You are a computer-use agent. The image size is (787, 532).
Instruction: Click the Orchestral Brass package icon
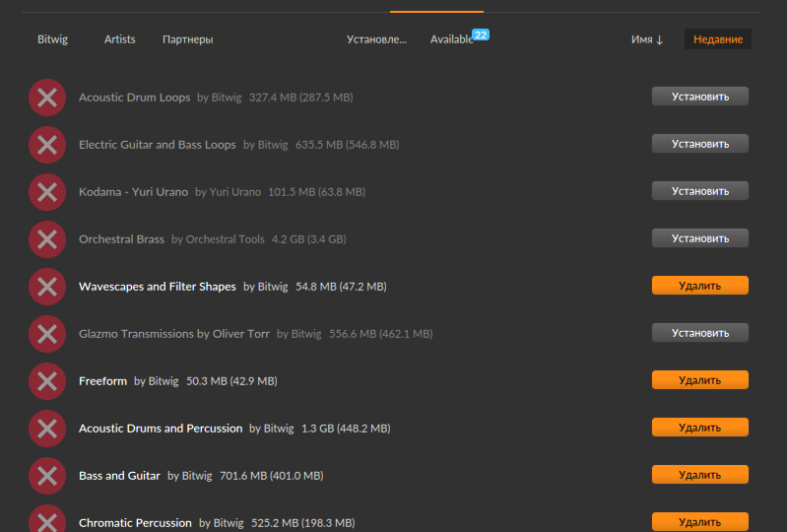click(x=46, y=239)
